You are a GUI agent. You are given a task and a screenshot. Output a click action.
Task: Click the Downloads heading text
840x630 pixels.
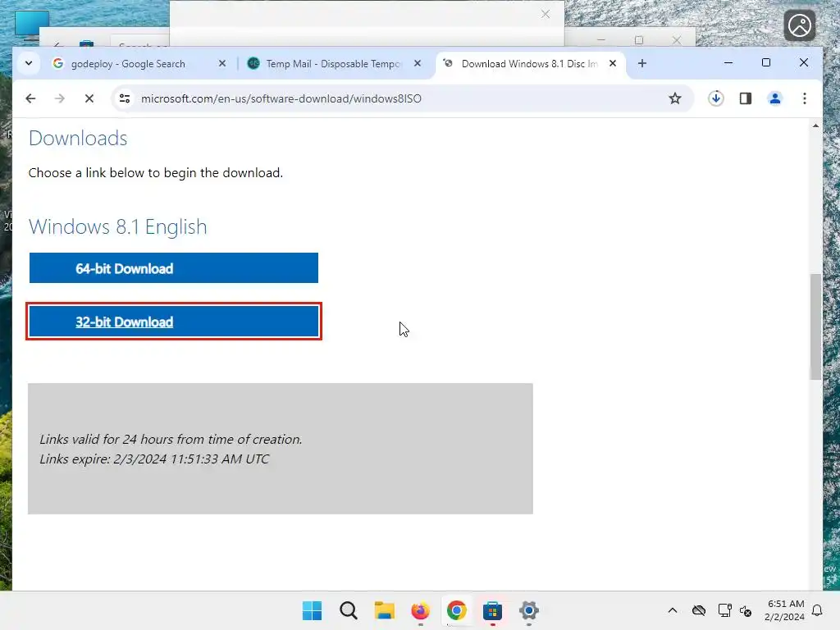(78, 138)
